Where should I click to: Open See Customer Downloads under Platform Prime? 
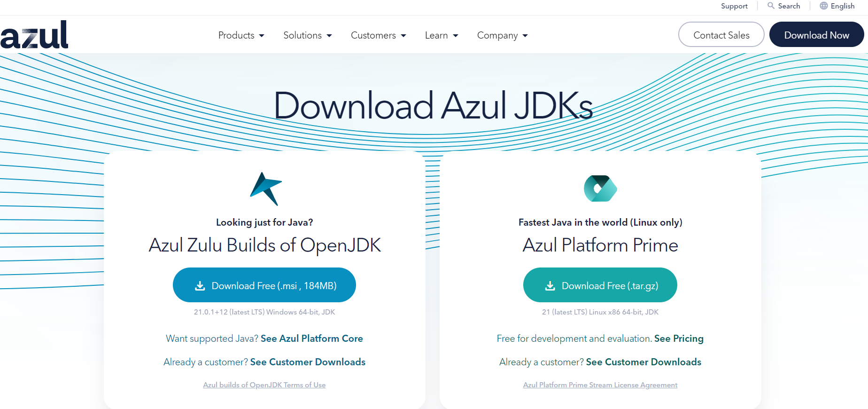pos(643,362)
